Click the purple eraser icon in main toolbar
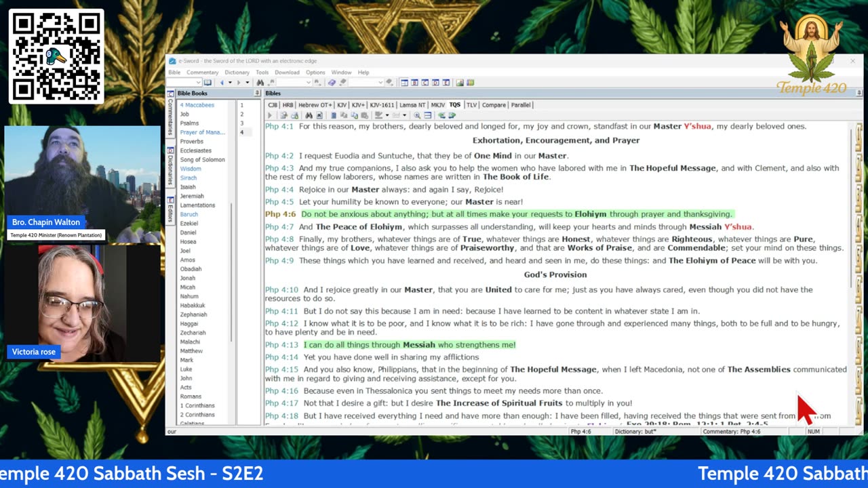This screenshot has width=868, height=488. 332,83
